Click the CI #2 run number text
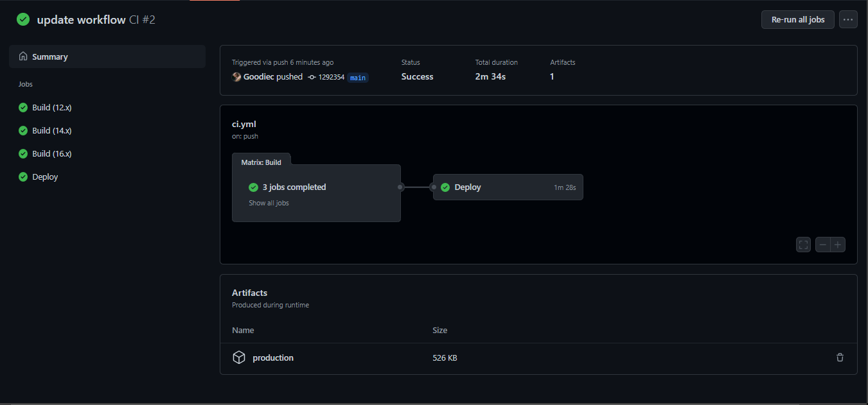868x405 pixels. coord(142,20)
